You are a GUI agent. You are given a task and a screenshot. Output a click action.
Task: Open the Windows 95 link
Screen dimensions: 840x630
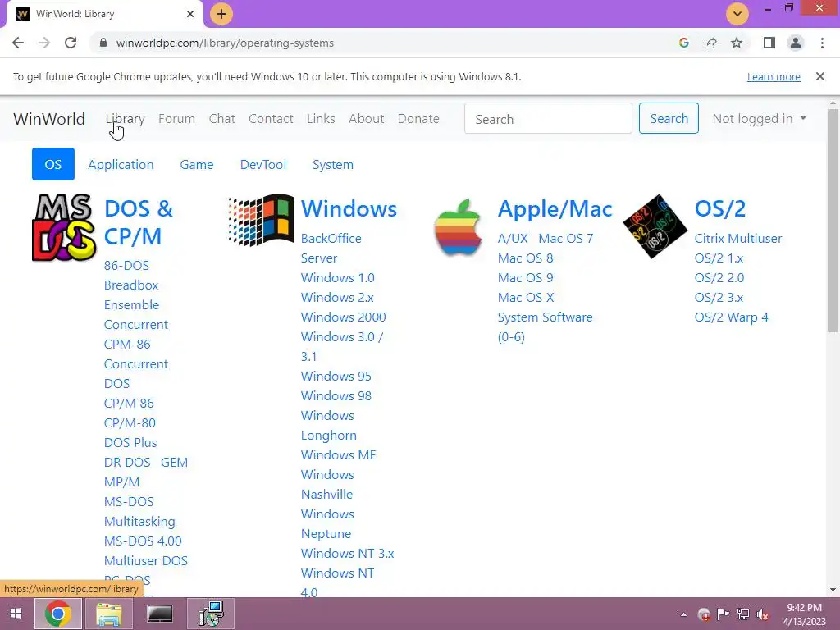coord(336,376)
